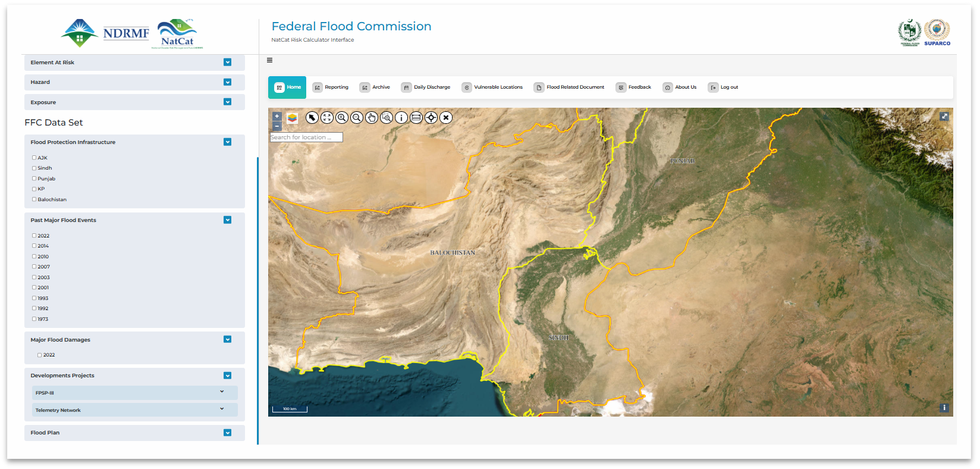Image resolution: width=980 pixels, height=469 pixels.
Task: Select the measure distance ruler tool
Action: (416, 118)
